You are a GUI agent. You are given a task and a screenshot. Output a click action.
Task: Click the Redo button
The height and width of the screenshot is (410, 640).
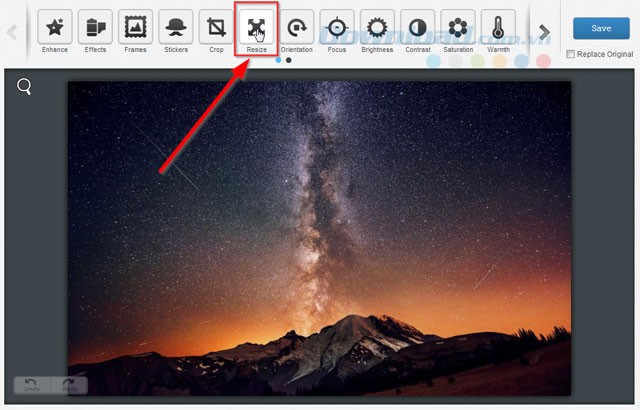[x=69, y=385]
